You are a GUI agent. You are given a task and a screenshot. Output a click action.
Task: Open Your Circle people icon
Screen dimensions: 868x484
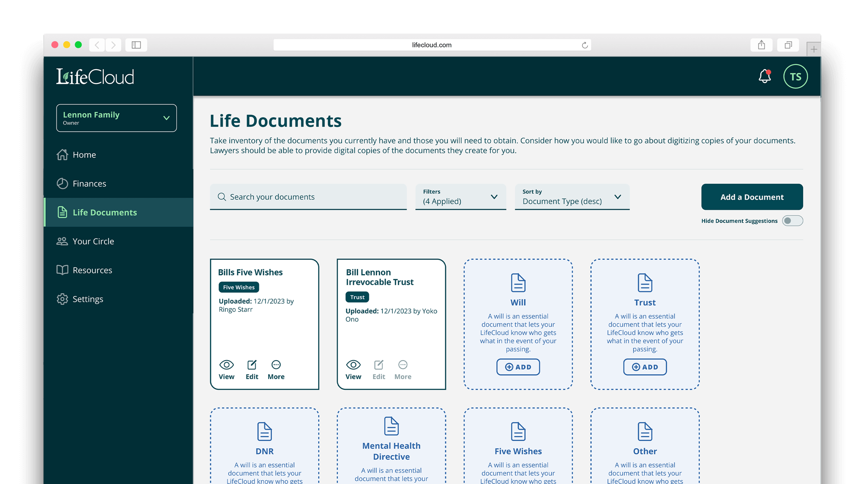63,241
